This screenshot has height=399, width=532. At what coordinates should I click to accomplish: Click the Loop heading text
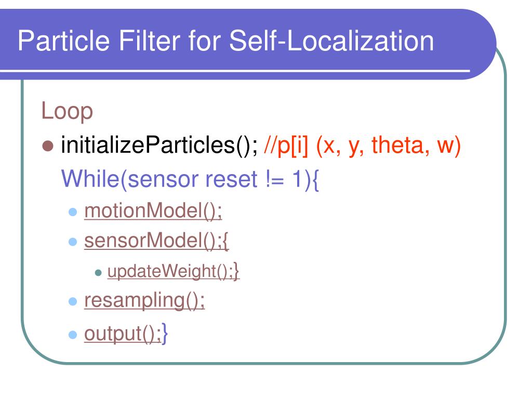(x=67, y=111)
